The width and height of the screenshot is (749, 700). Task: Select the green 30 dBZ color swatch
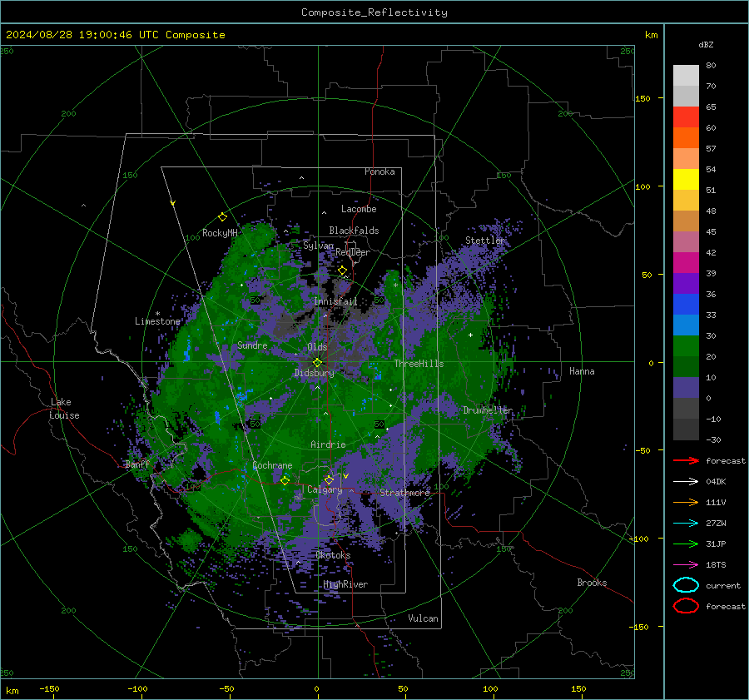pyautogui.click(x=686, y=345)
